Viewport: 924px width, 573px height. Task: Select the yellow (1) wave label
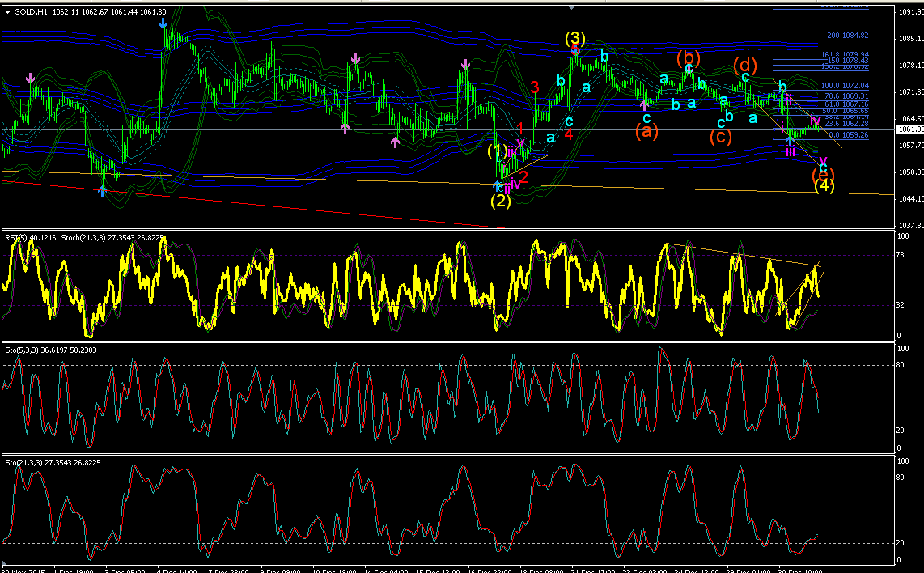point(497,151)
